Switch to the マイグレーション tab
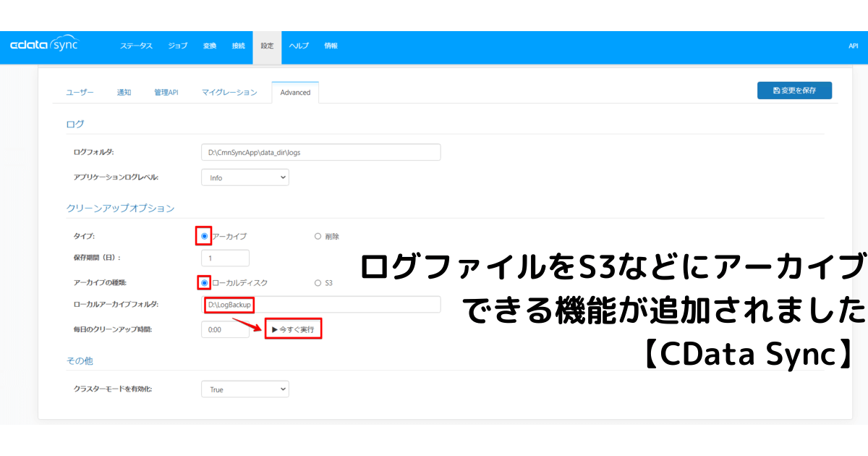 229,93
